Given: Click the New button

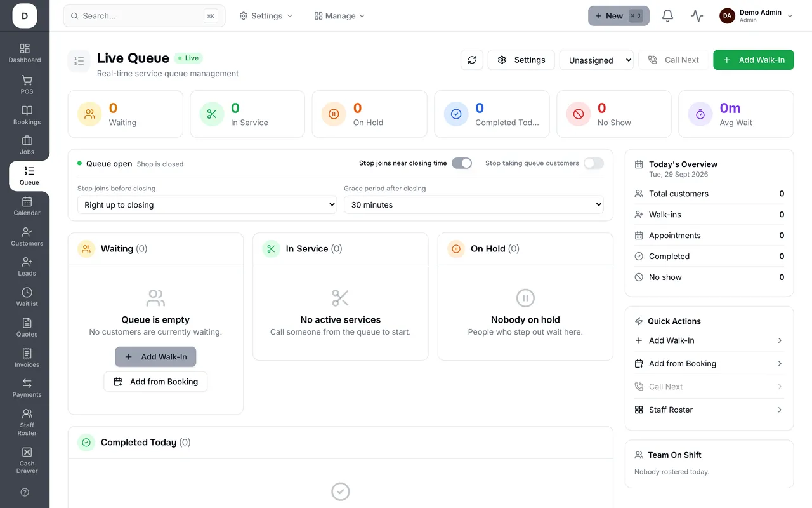Looking at the screenshot, I should [x=619, y=16].
